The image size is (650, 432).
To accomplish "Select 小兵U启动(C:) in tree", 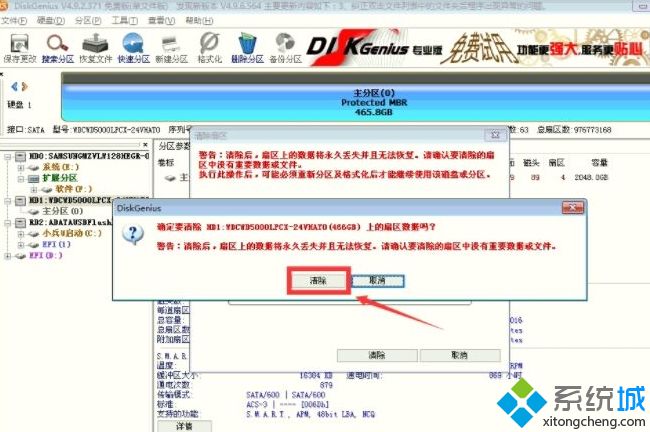I will pyautogui.click(x=72, y=233).
